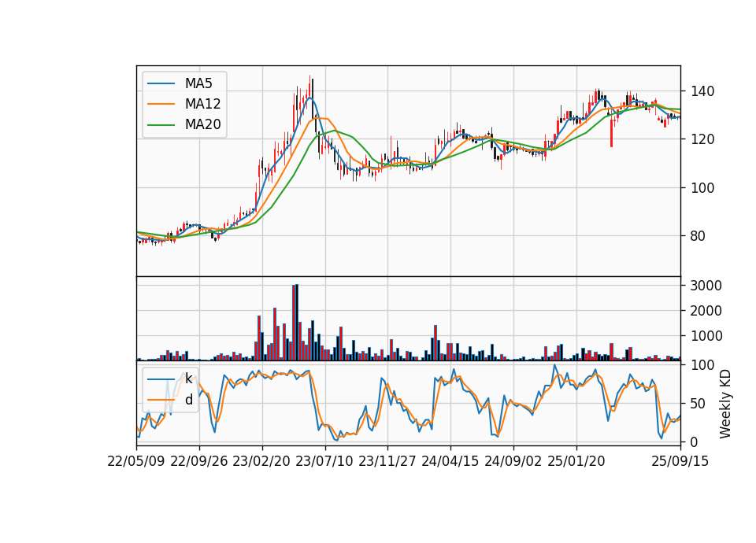This screenshot has width=756, height=543.
Task: Click the 23/02/20 date label
Action: pos(261,461)
